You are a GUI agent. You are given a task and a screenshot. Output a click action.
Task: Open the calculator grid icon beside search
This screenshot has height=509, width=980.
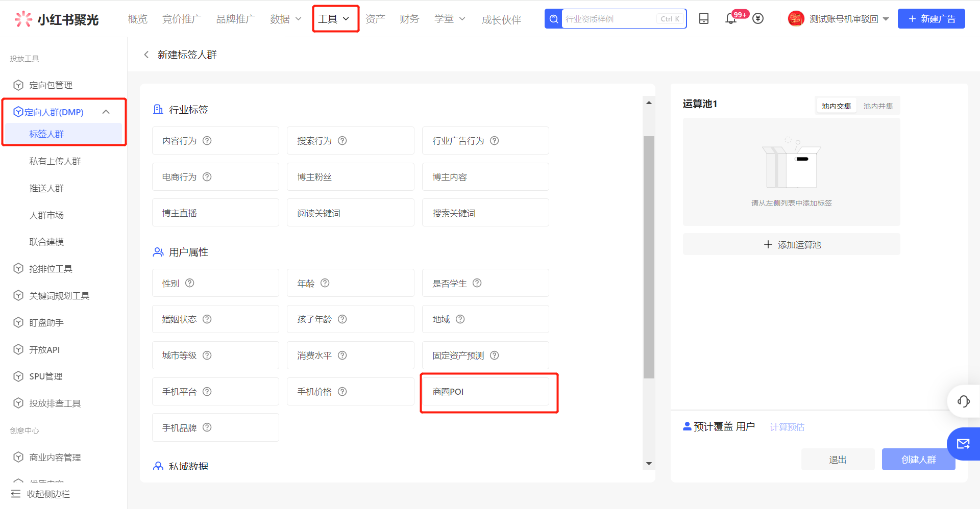[x=704, y=18]
